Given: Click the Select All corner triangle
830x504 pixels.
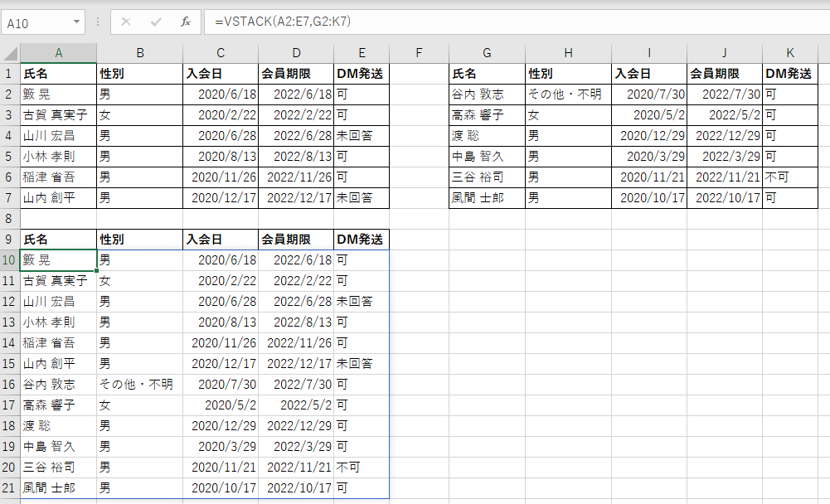Looking at the screenshot, I should [x=11, y=54].
